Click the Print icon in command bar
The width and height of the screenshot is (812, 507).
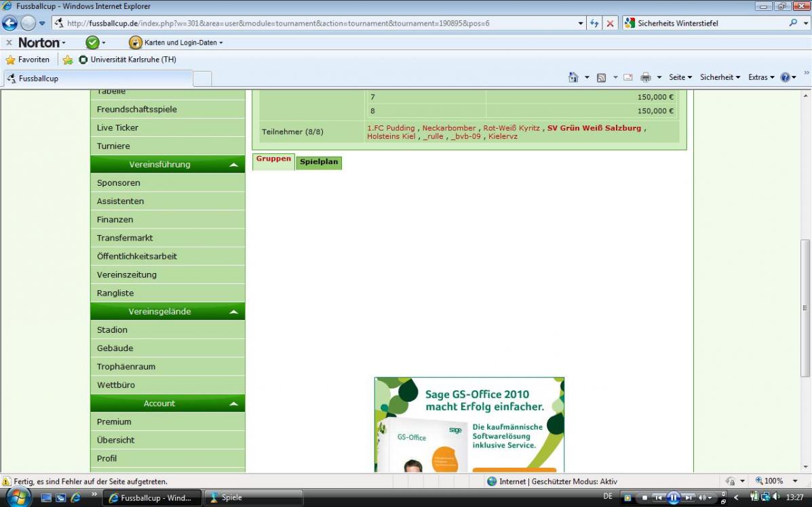[x=646, y=77]
